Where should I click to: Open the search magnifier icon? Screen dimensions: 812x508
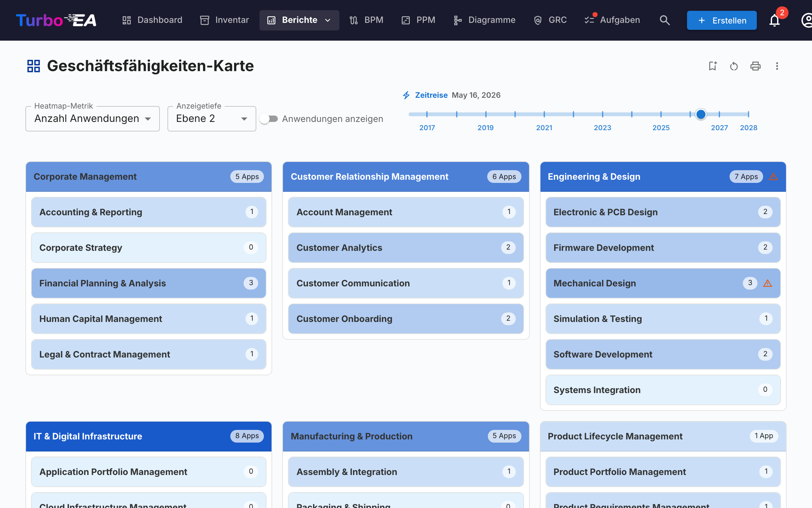pos(665,20)
